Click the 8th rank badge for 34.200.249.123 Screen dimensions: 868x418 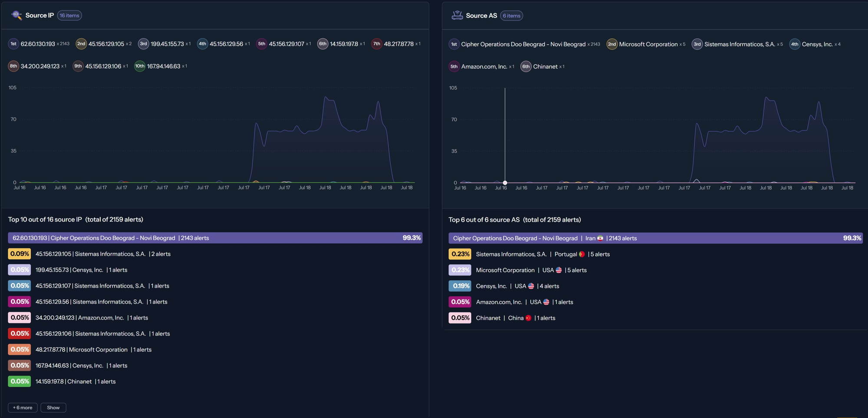point(13,66)
